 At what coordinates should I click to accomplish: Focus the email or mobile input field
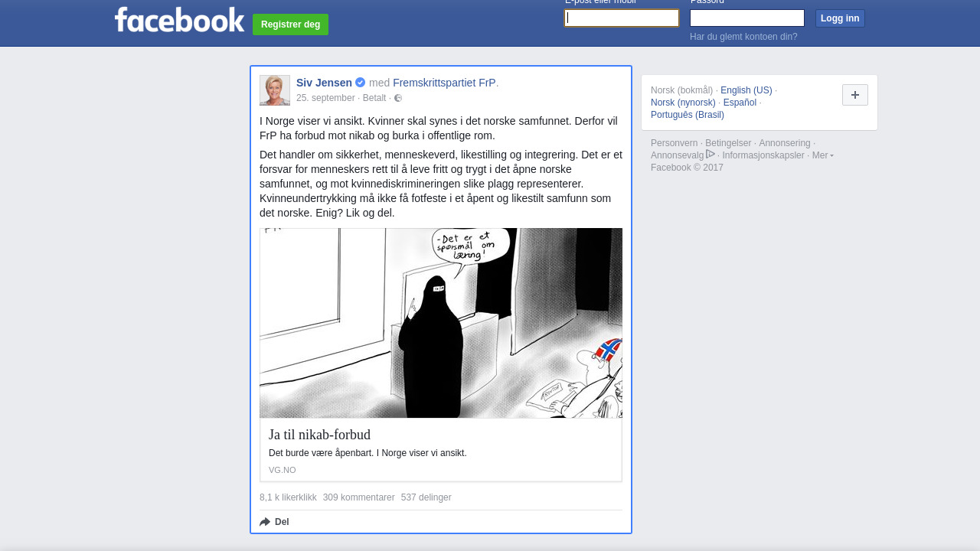[x=622, y=18]
